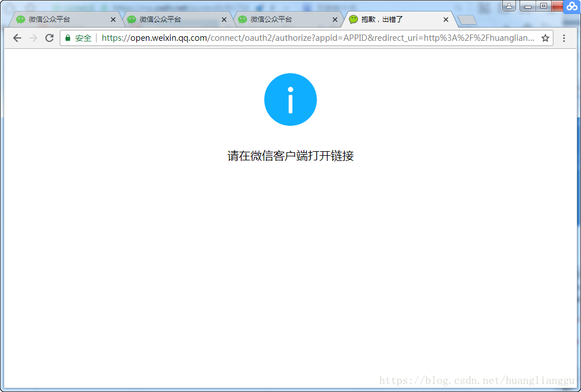
Task: Restore down the browser window
Action: point(544,6)
